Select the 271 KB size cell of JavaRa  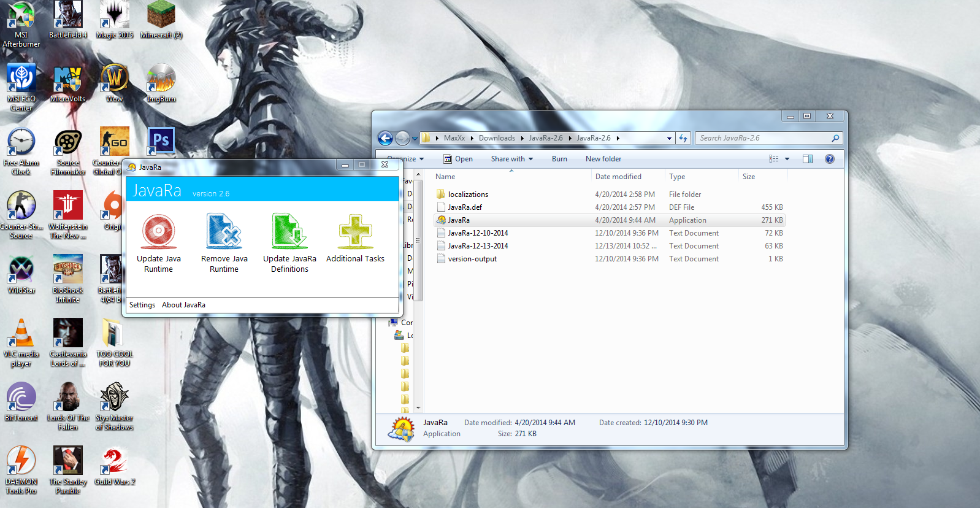point(772,220)
